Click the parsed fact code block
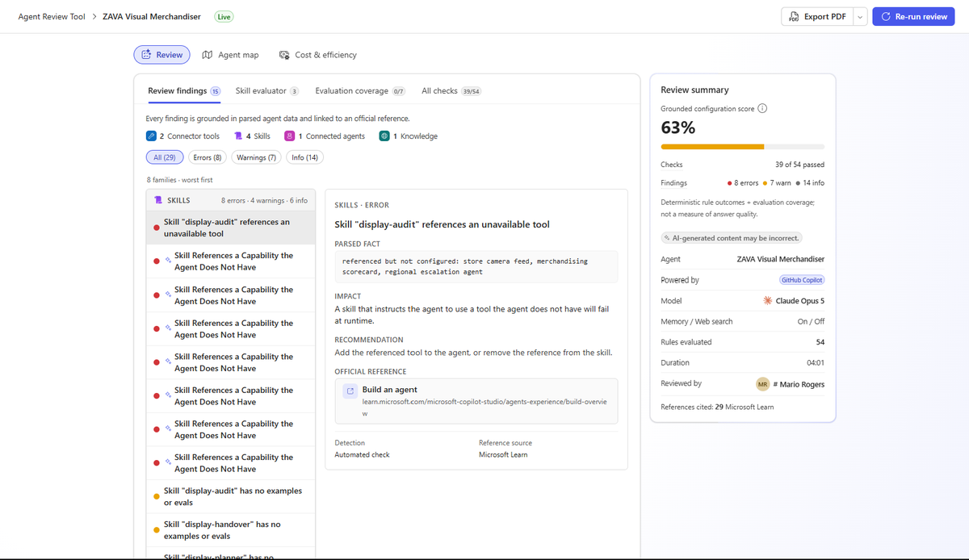The height and width of the screenshot is (560, 969). click(476, 266)
